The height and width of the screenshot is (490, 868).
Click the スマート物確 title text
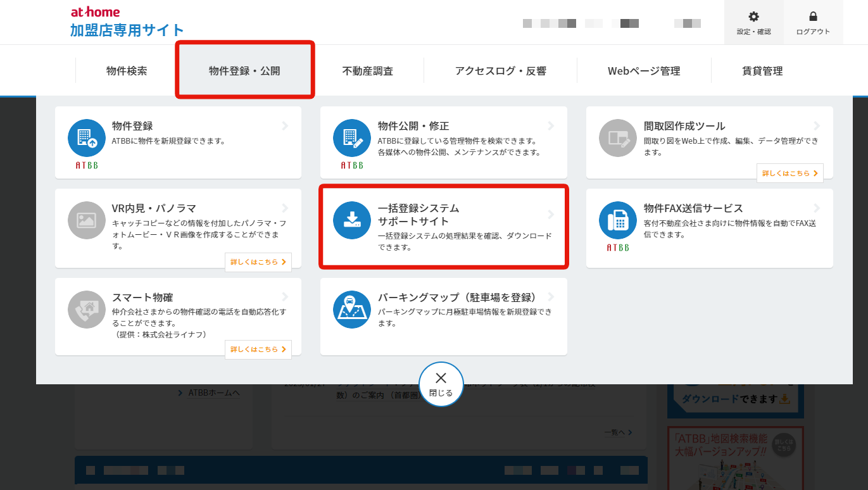[x=142, y=298]
